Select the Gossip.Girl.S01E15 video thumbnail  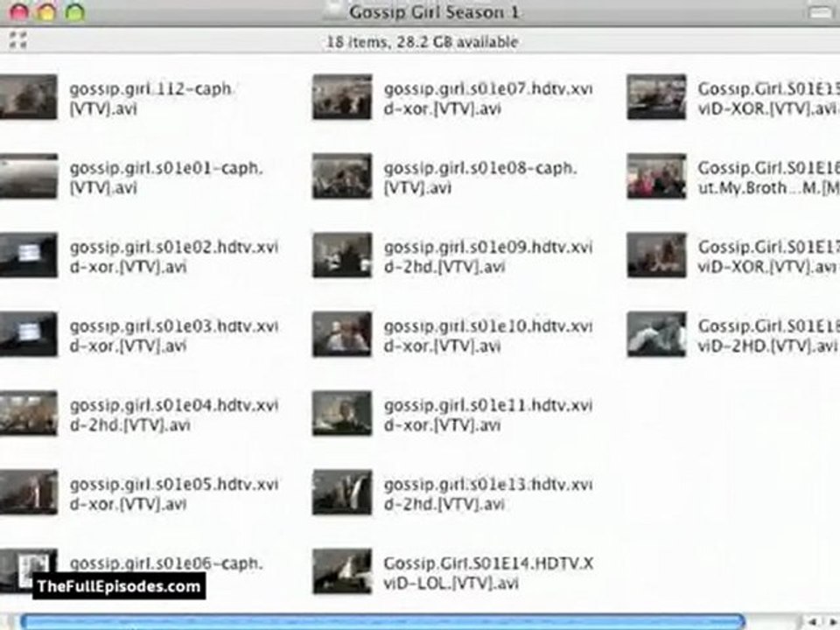coord(657,97)
